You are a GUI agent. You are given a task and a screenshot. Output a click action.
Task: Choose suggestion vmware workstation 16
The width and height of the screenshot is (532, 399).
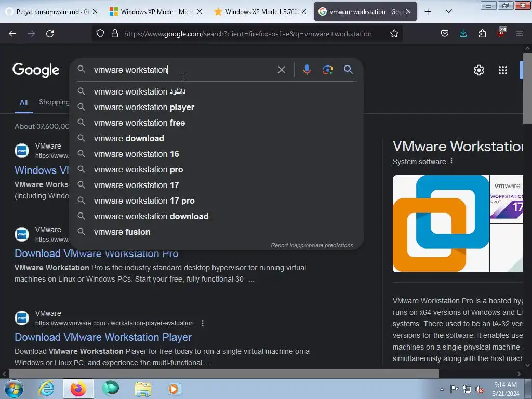[x=217, y=154]
